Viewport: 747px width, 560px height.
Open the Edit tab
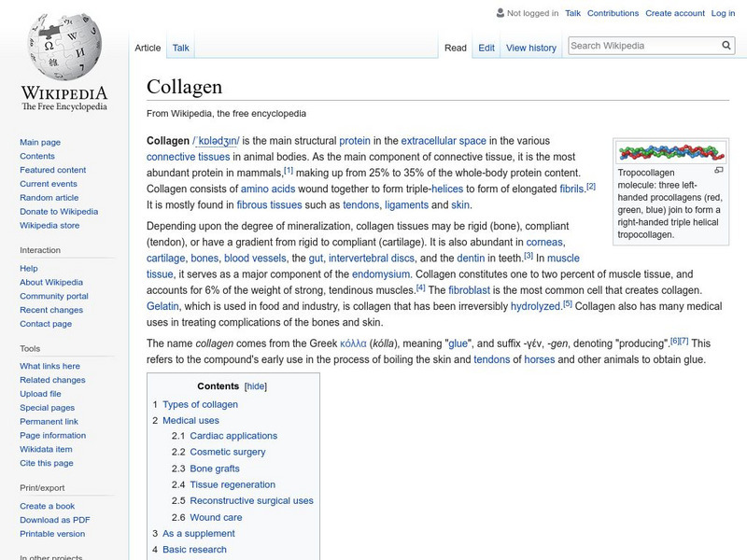pos(486,47)
